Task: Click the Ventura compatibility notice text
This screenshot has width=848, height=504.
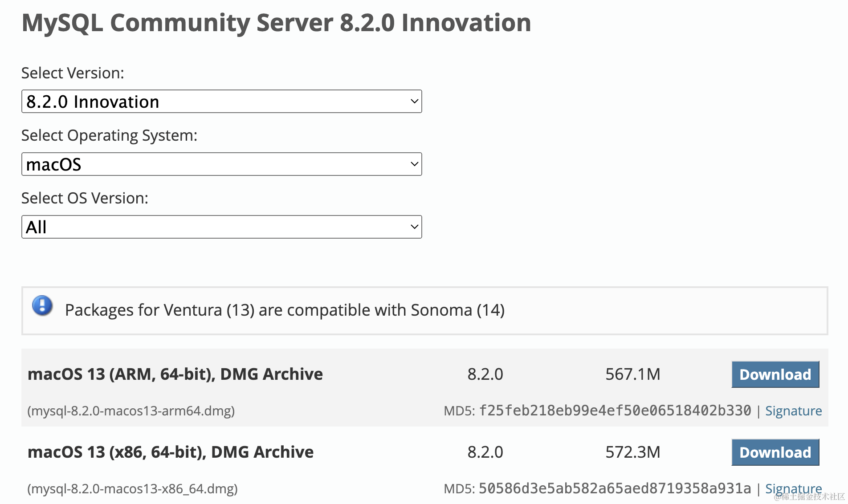Action: [285, 310]
